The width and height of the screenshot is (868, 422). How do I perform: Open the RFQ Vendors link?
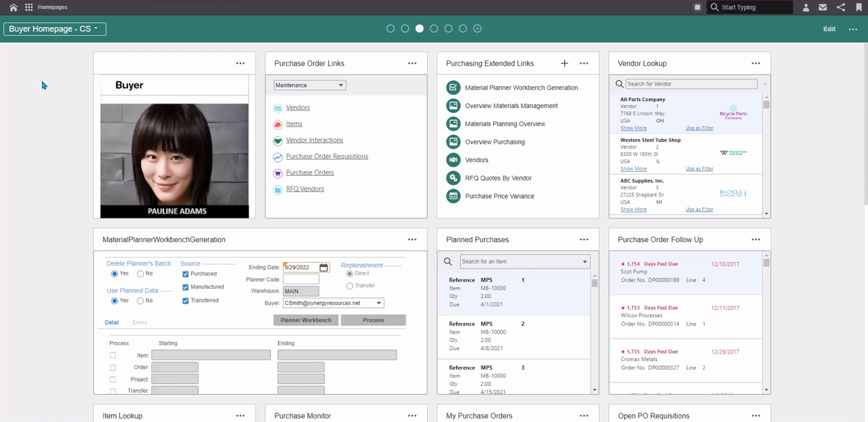[x=305, y=189]
